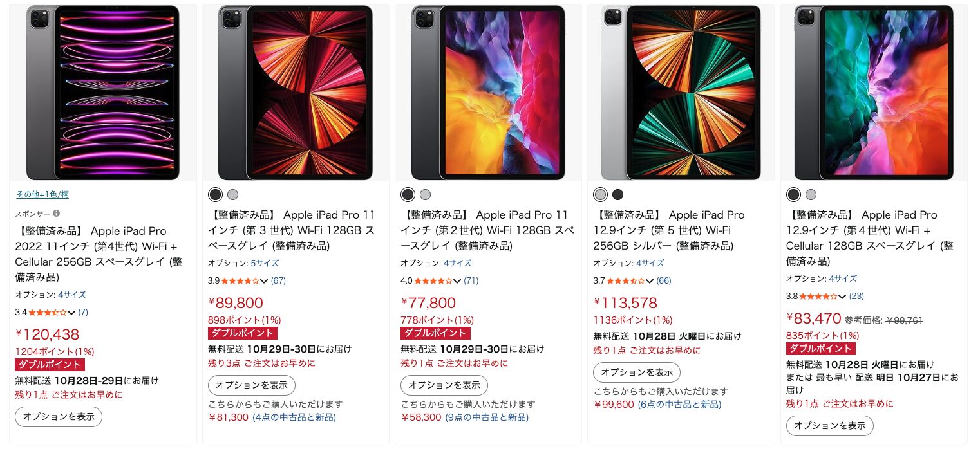Expand the 3.7 star rating chevron
Screen dimensions: 980x449
pos(650,281)
